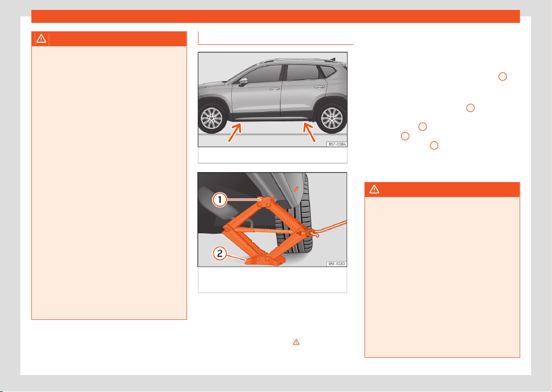
Task: Select the figure code label B57-0384
Action: point(337,144)
